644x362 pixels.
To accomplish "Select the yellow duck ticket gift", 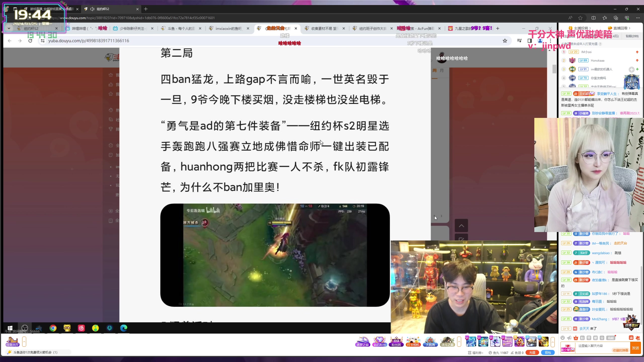I will (x=519, y=342).
